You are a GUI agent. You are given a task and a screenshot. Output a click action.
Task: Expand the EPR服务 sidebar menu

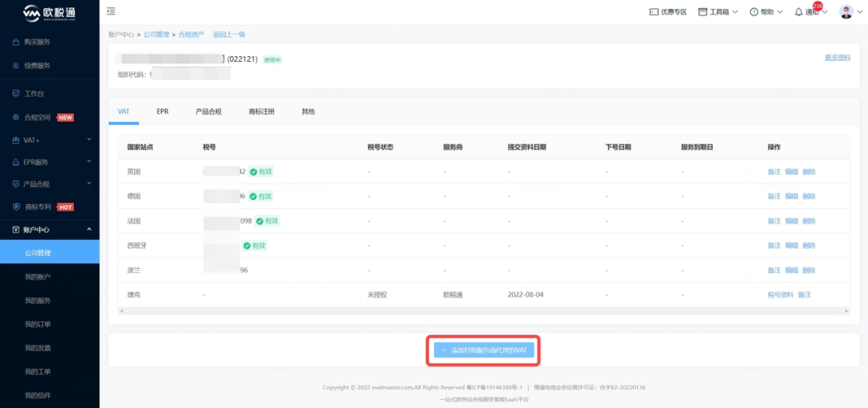tap(48, 162)
